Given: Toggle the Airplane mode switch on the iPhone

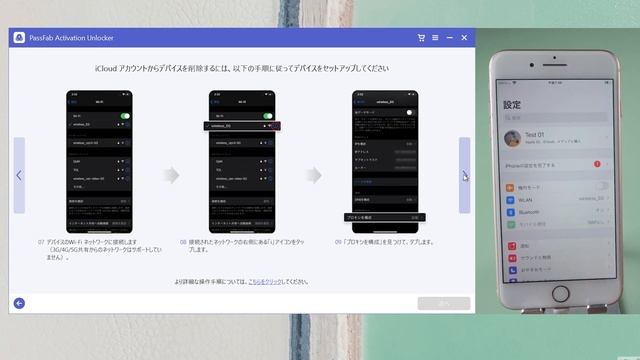Looking at the screenshot, I should (602, 186).
